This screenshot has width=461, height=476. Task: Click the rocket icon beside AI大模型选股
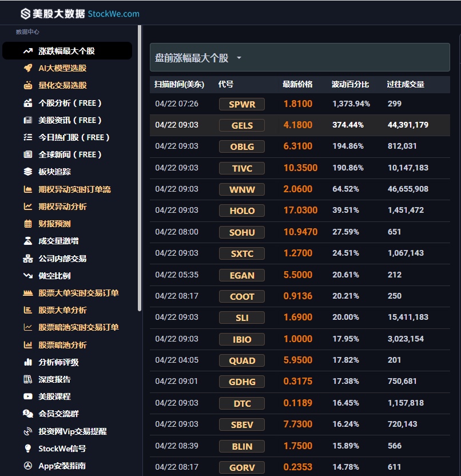coord(28,68)
